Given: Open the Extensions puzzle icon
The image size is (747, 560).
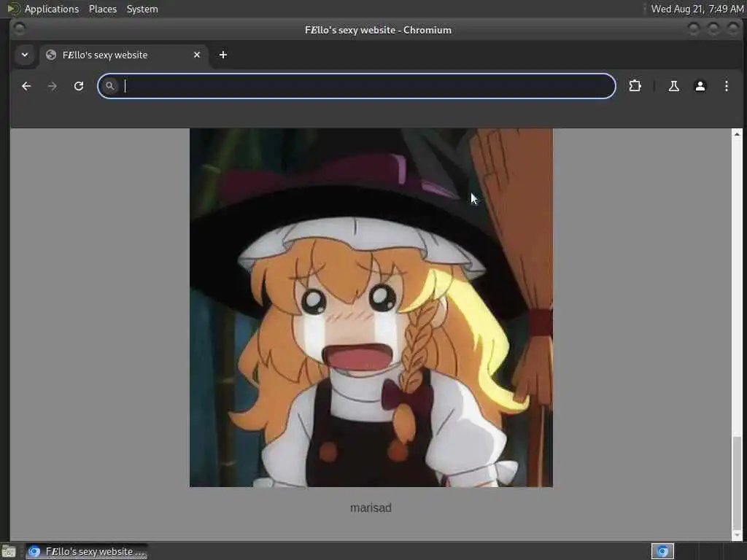Looking at the screenshot, I should click(635, 86).
